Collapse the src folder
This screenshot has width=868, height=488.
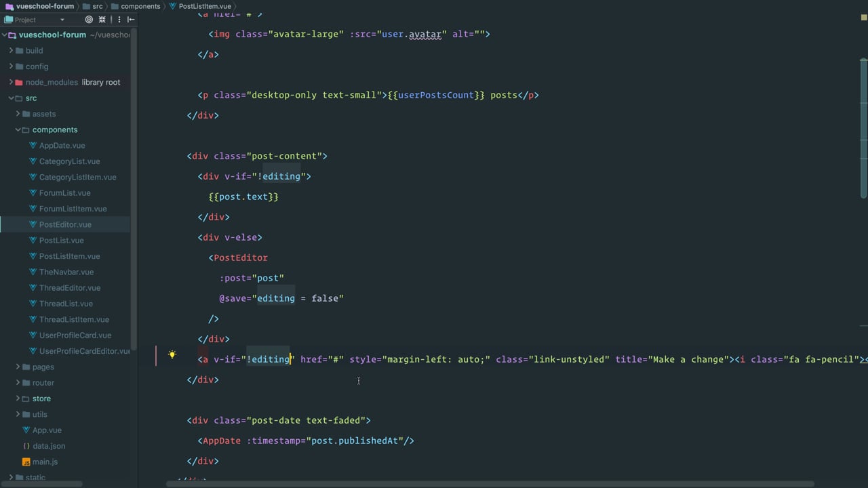11,98
